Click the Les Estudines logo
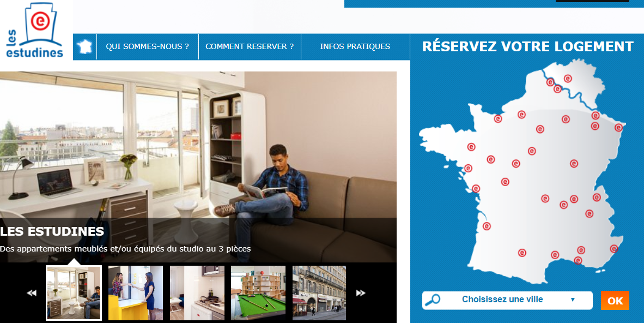Screen dimensions: 644x323 point(34,31)
